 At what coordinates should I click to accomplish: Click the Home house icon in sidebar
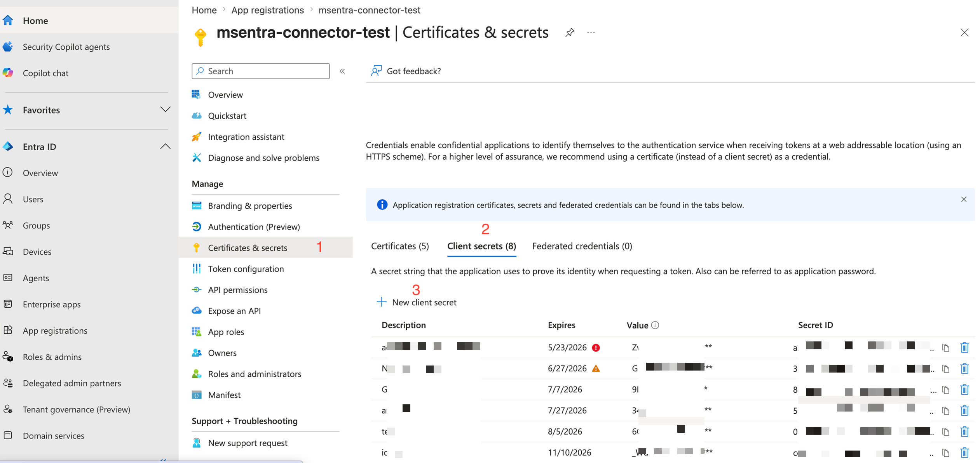(x=8, y=20)
